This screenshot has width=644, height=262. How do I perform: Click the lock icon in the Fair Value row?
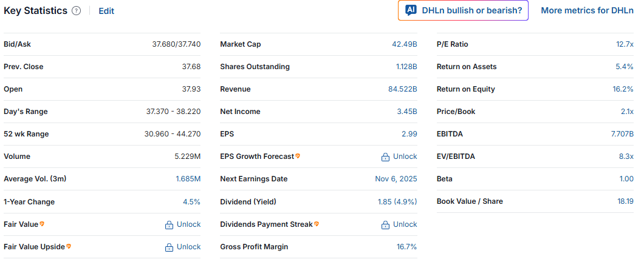170,225
